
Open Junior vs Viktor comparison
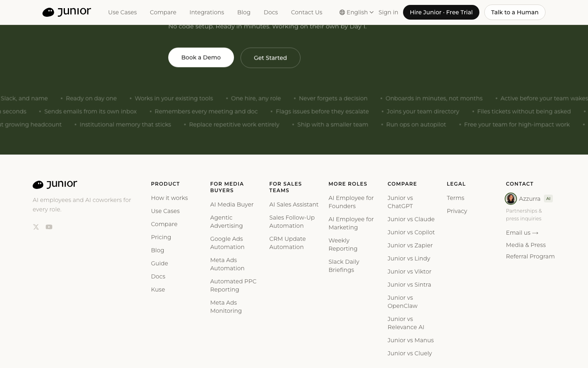[410, 272]
